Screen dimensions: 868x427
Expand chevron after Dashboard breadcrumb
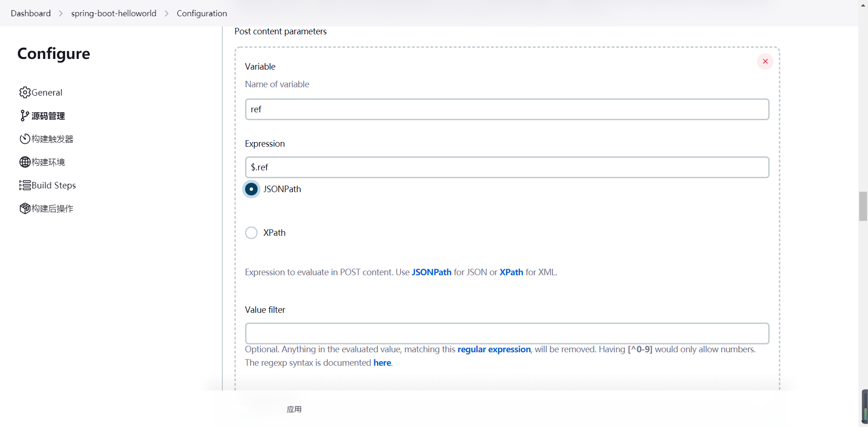61,13
